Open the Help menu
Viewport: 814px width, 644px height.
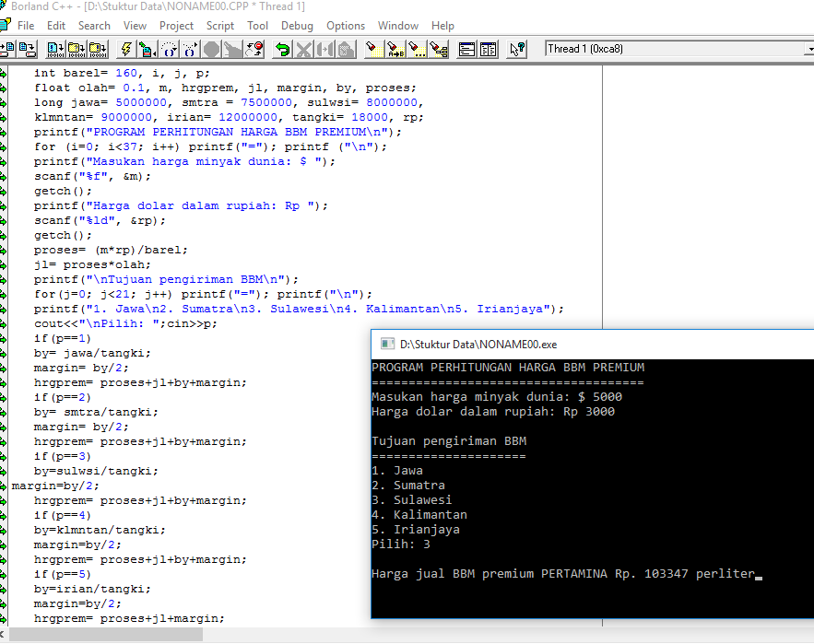pyautogui.click(x=442, y=26)
